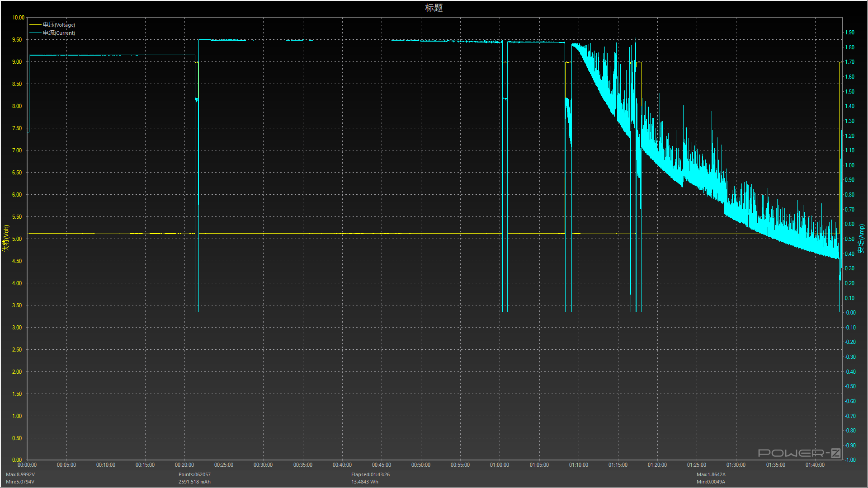Toggle the 电流(Current) legend entry

tap(59, 33)
